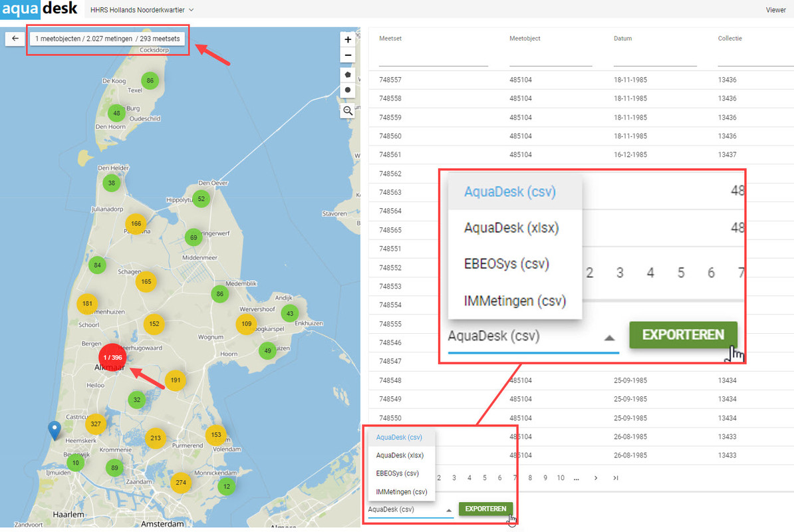Select table row with Meetset 748548
The height and width of the screenshot is (532, 794).
tap(581, 380)
